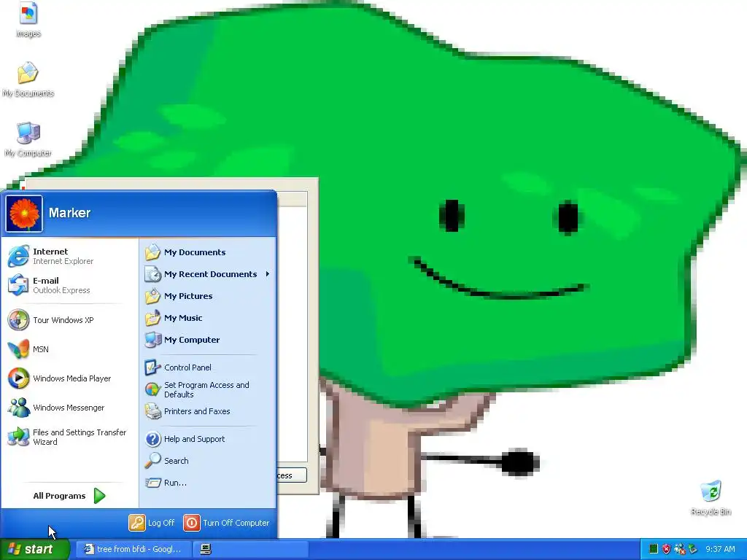This screenshot has height=560, width=747.
Task: Click the 9:37 AM system clock
Action: coord(720,549)
